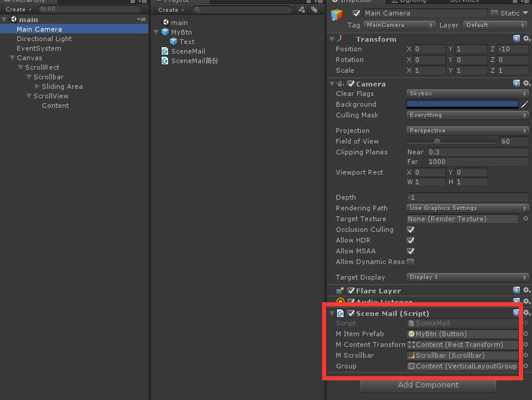Select Text prefab cube in Project
This screenshot has height=400, width=532.
[x=174, y=42]
